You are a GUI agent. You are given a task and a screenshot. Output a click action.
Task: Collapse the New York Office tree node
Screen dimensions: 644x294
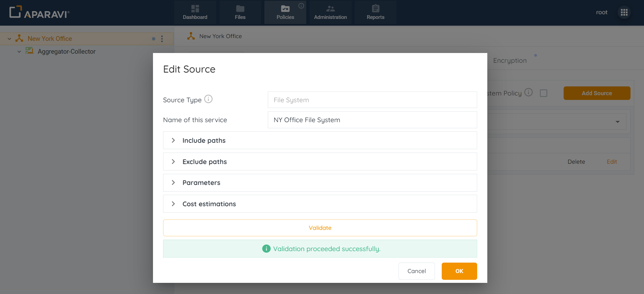(9, 39)
